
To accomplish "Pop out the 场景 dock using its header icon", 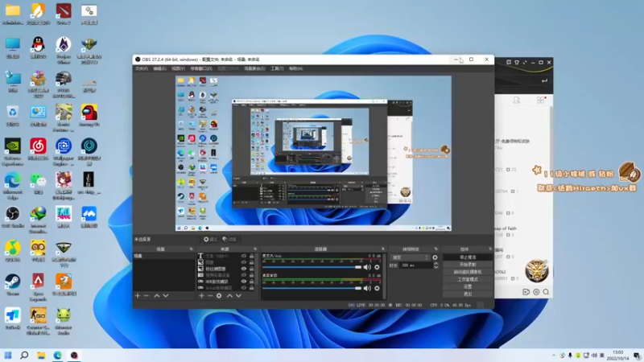I will tap(191, 249).
